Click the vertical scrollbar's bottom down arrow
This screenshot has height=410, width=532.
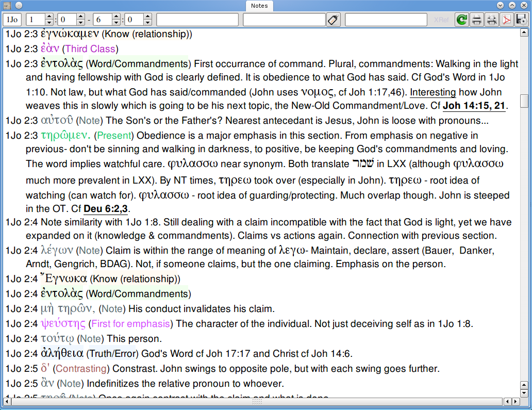[x=524, y=392]
